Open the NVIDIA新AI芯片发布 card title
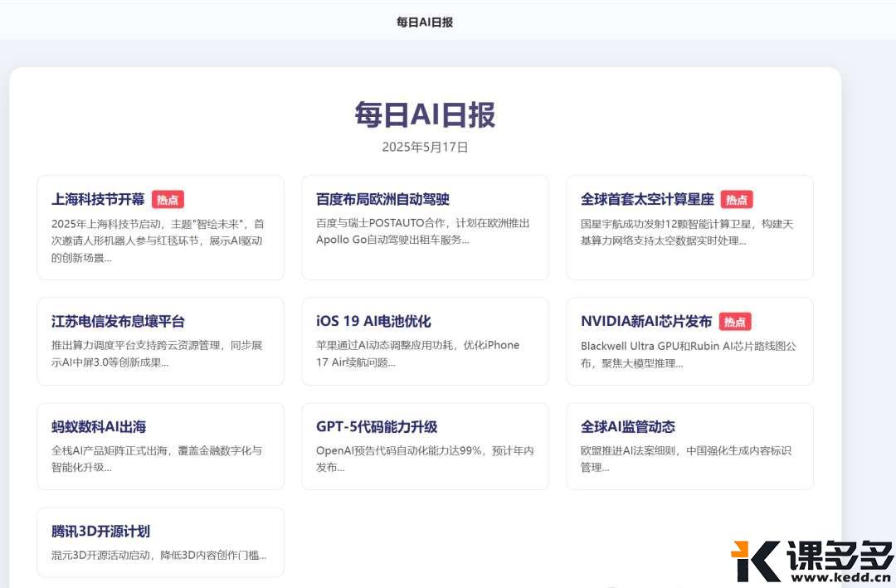The height and width of the screenshot is (588, 896). (645, 321)
